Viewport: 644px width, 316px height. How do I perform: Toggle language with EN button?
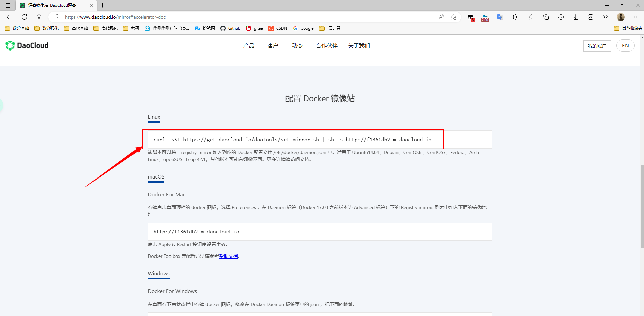tap(625, 46)
